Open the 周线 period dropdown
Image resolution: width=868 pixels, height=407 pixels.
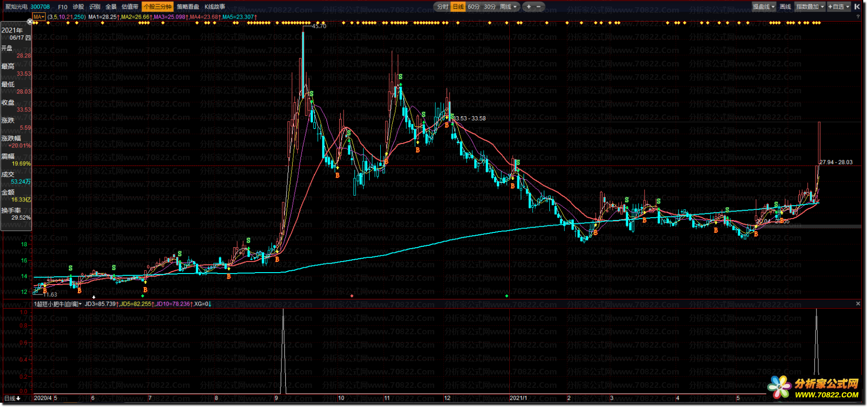(508, 7)
